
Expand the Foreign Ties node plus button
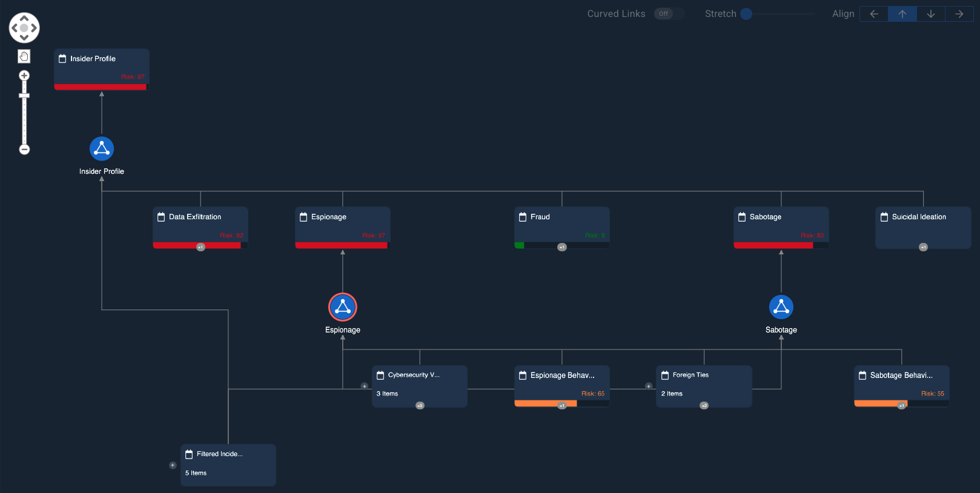649,386
